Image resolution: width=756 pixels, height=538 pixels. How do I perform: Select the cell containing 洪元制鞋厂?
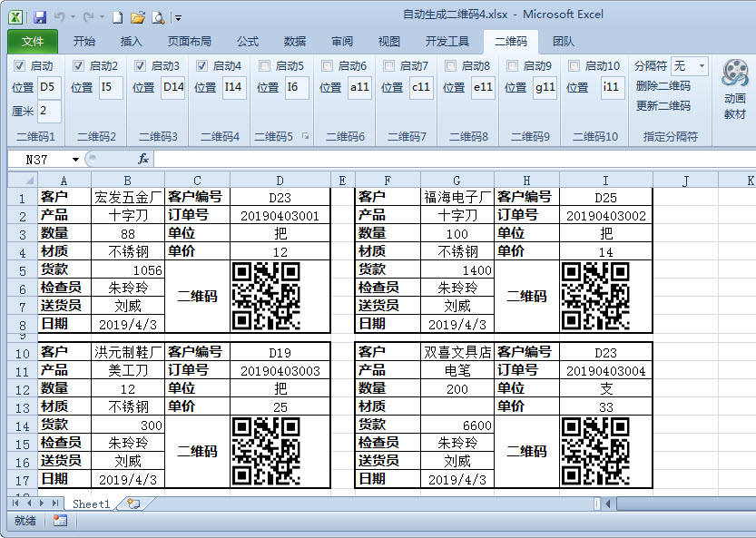coord(128,352)
